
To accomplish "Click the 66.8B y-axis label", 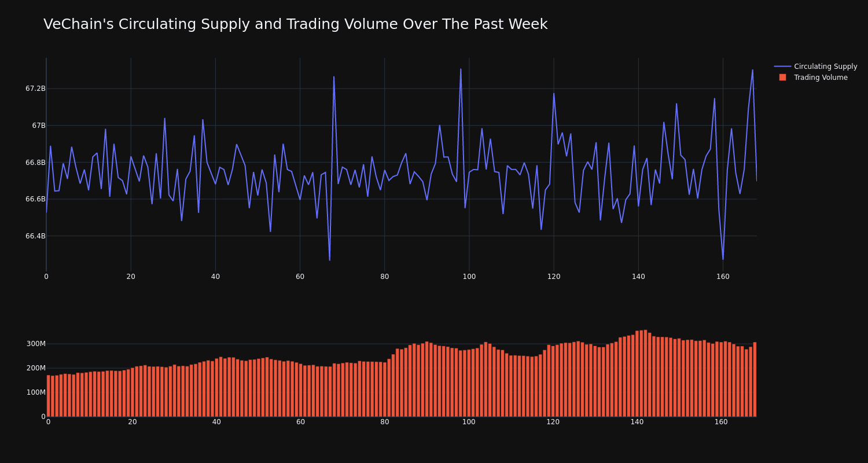I will click(35, 163).
